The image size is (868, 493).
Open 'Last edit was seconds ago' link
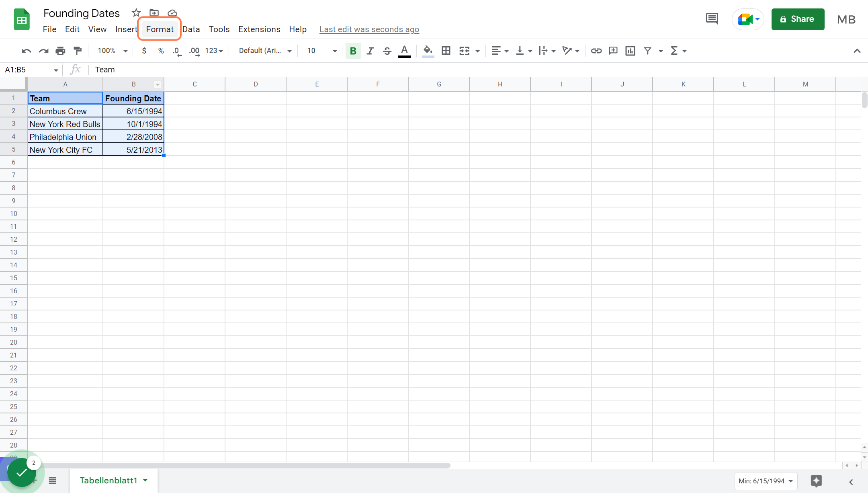tap(369, 29)
